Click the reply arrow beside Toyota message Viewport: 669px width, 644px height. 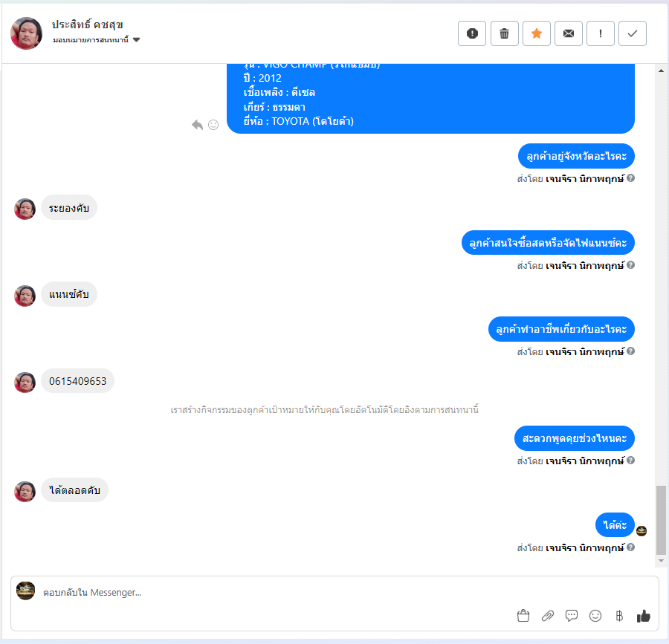(x=197, y=125)
